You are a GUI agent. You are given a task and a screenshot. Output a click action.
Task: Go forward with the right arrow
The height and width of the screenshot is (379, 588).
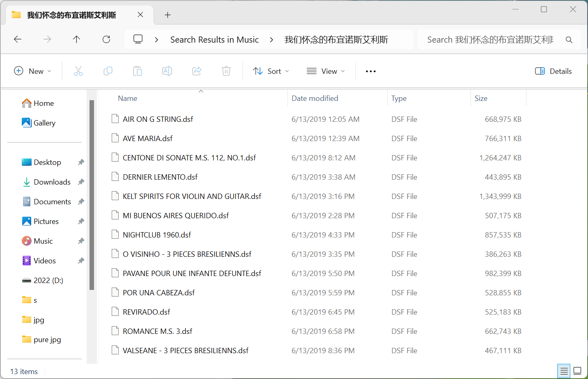point(47,39)
